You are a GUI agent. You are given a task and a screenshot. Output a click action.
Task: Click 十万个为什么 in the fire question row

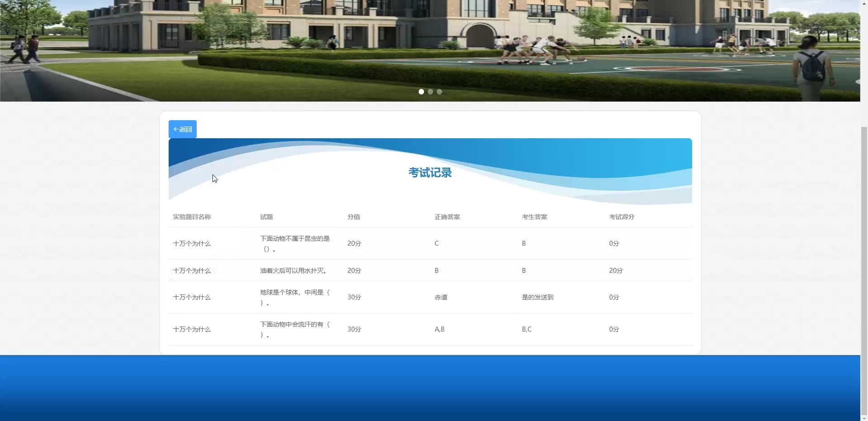[192, 271]
